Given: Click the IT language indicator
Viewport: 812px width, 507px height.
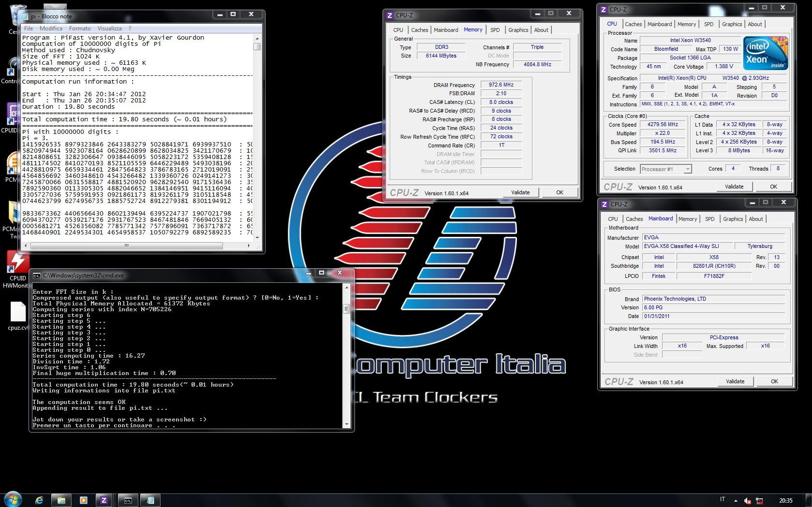Looking at the screenshot, I should coord(723,500).
